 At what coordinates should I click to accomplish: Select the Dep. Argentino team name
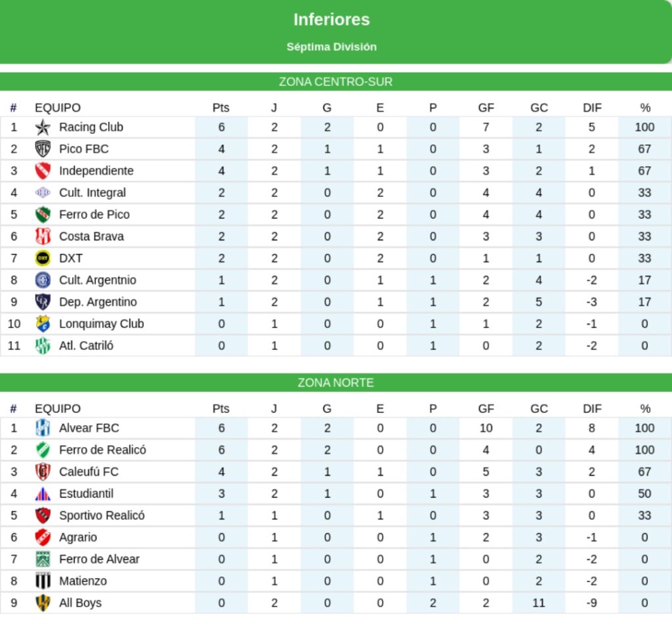tap(98, 302)
